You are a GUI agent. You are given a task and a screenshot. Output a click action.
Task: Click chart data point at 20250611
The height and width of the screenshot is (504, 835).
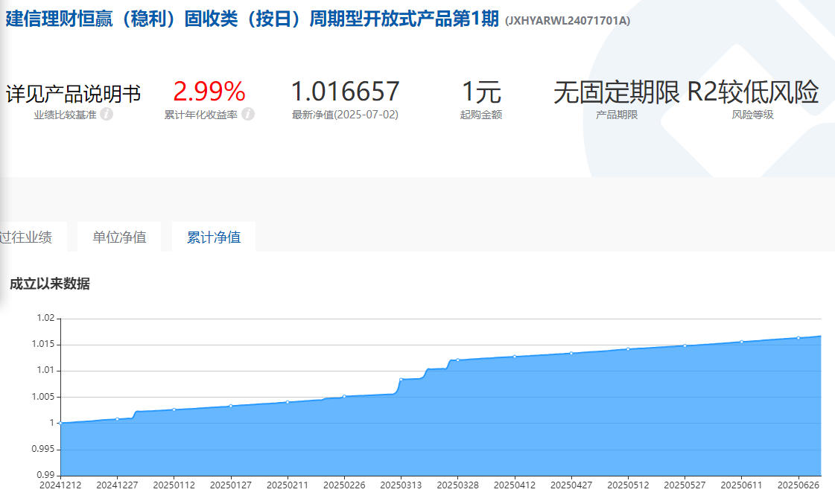741,342
